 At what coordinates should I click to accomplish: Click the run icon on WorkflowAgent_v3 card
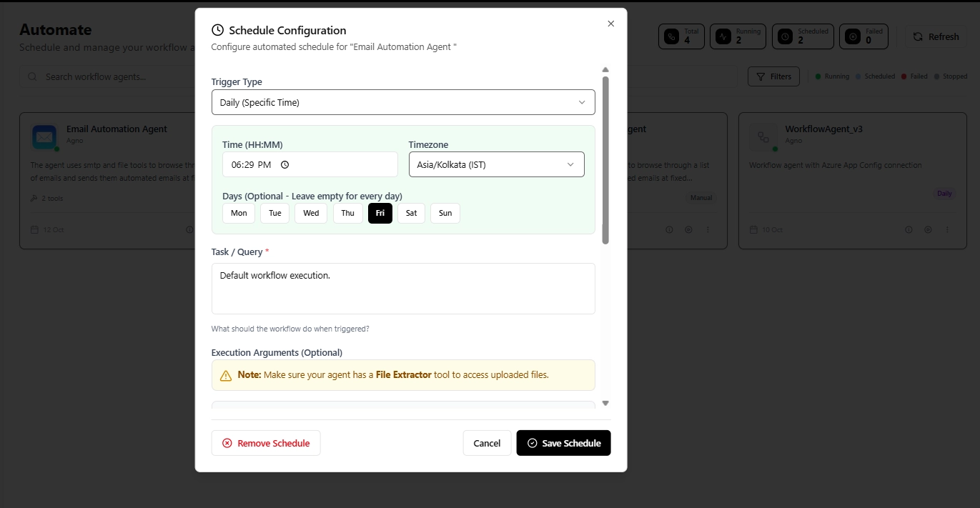(x=929, y=229)
